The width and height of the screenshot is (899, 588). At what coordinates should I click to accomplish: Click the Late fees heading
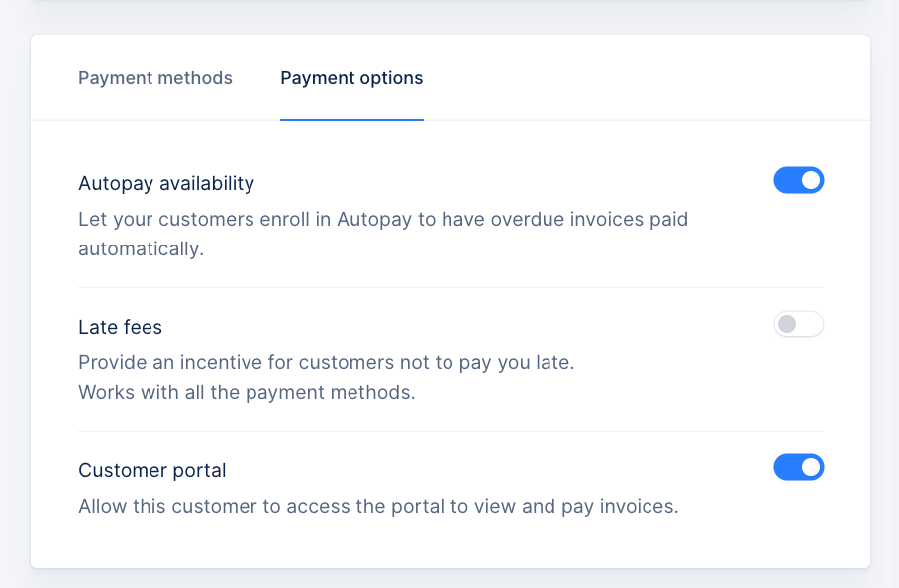point(120,327)
